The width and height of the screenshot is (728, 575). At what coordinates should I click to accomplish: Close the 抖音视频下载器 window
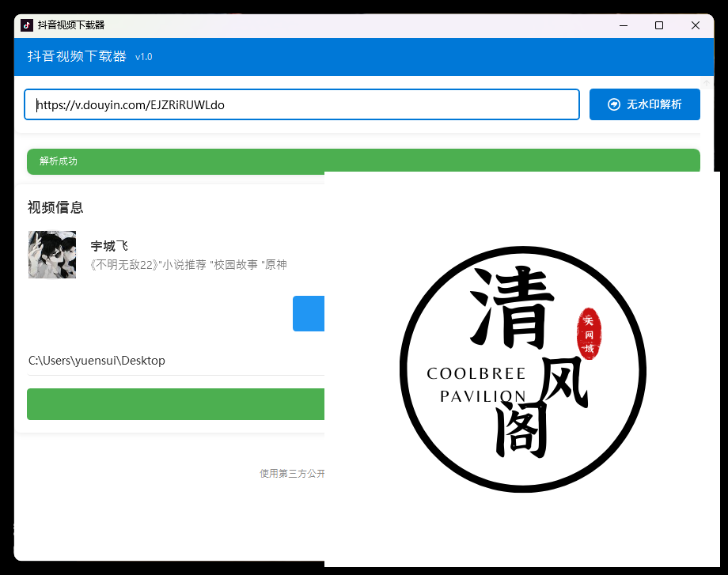(x=695, y=25)
